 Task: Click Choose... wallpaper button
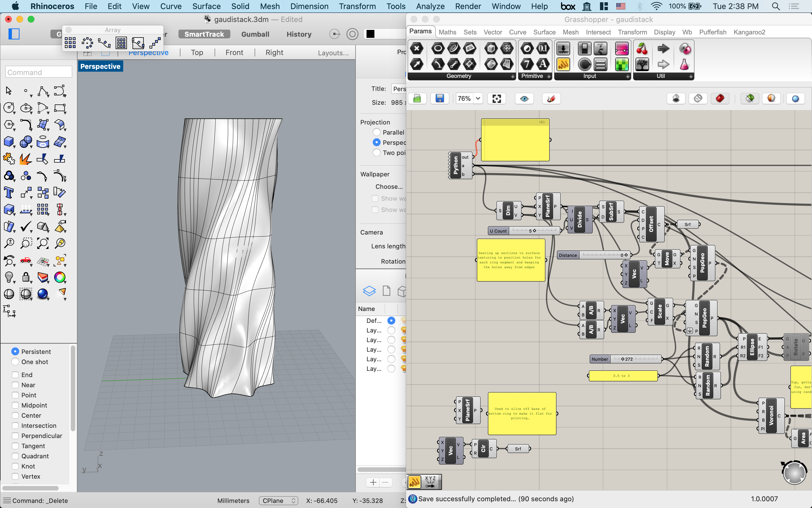(x=389, y=187)
